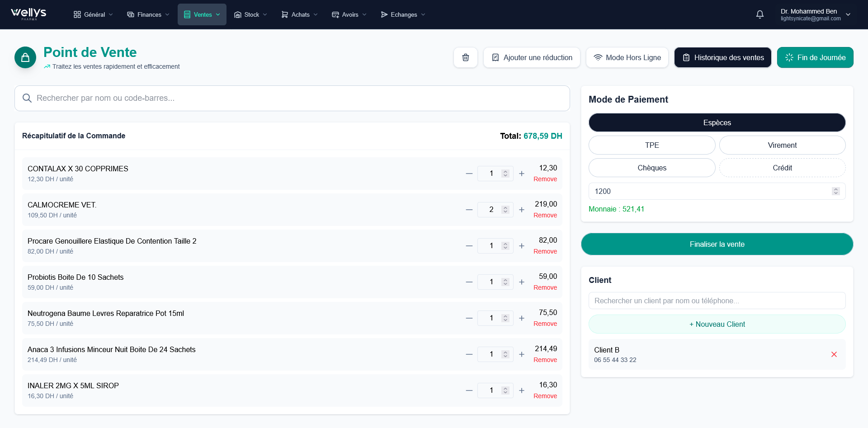Click the trash icon to clear the cart

[x=465, y=57]
